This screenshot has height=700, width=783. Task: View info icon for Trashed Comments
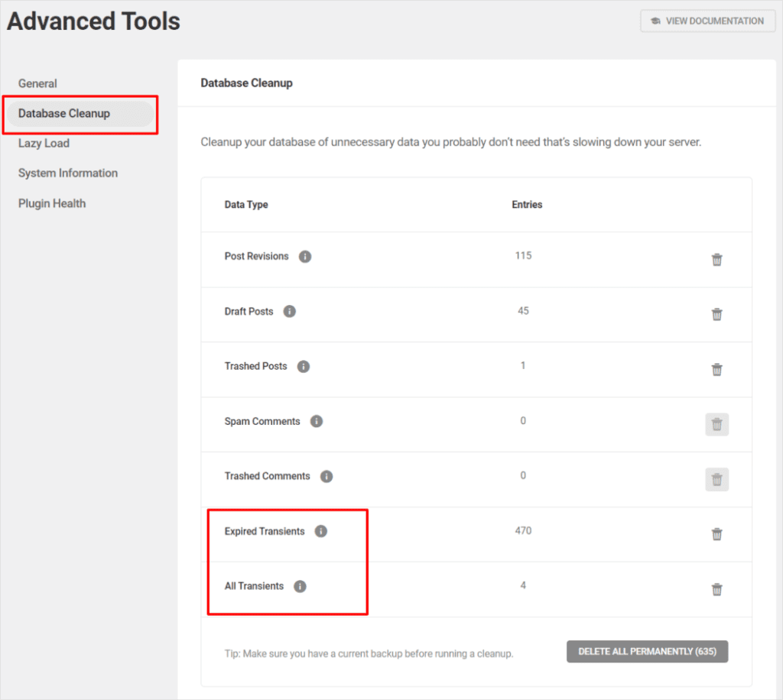click(x=327, y=477)
